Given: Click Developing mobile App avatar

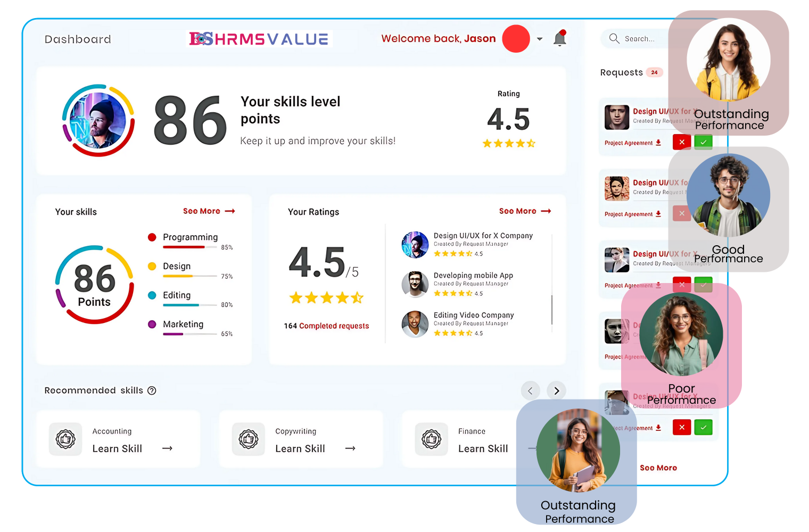Looking at the screenshot, I should click(415, 284).
